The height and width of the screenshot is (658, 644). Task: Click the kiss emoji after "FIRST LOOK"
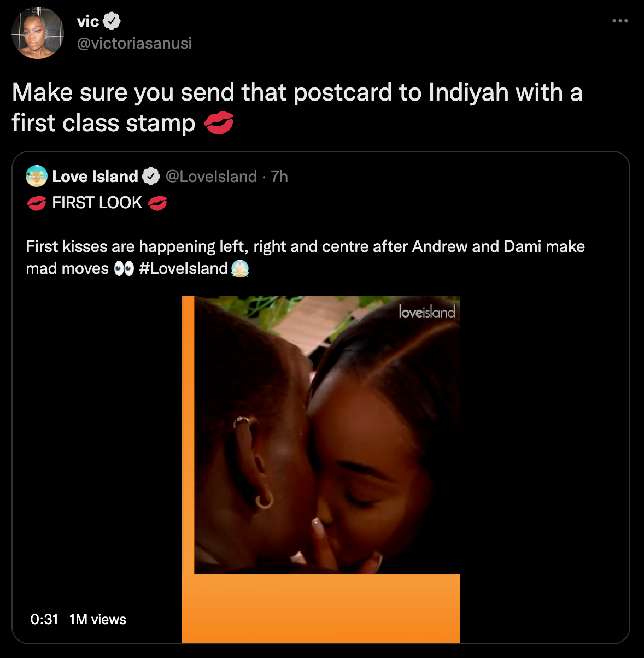(x=157, y=203)
